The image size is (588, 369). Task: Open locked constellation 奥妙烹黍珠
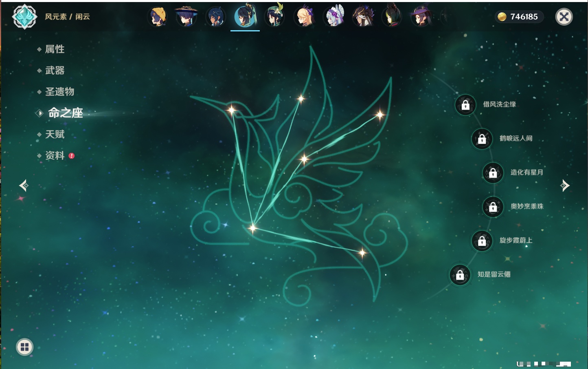(x=493, y=207)
